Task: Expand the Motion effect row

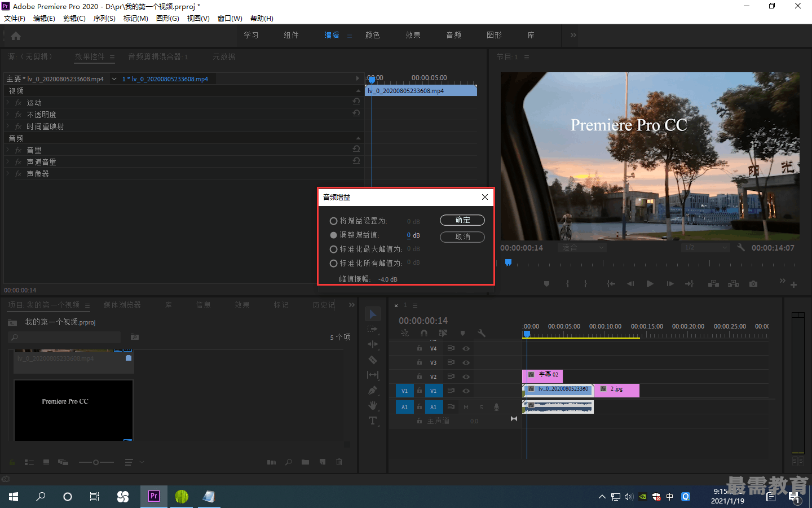Action: tap(8, 103)
